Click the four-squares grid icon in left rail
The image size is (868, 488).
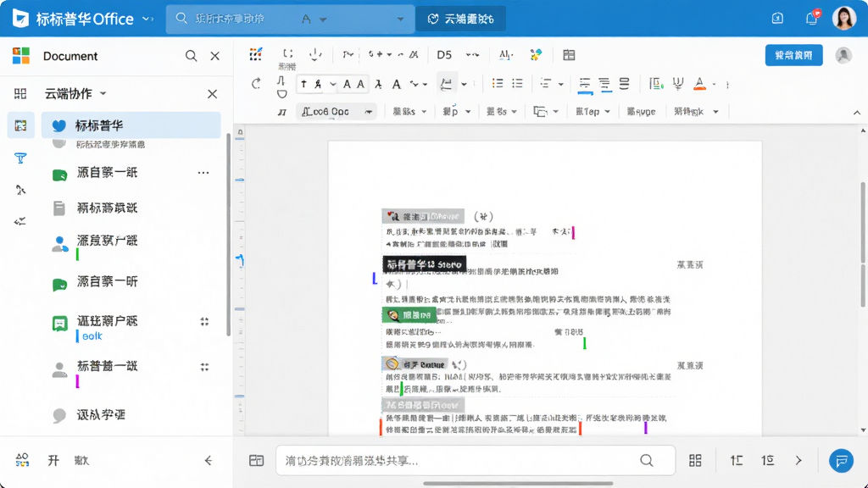(20, 93)
